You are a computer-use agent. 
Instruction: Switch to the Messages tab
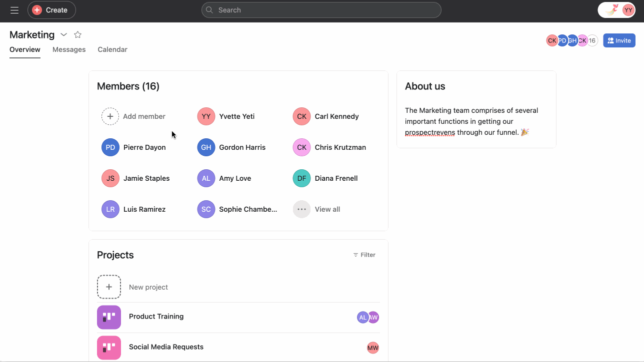69,49
